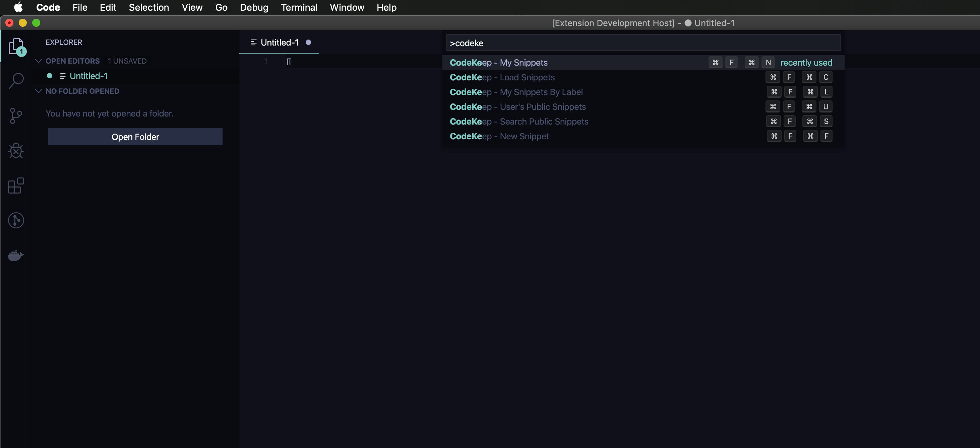Click the Open Folder button
This screenshot has height=448, width=980.
coord(135,137)
